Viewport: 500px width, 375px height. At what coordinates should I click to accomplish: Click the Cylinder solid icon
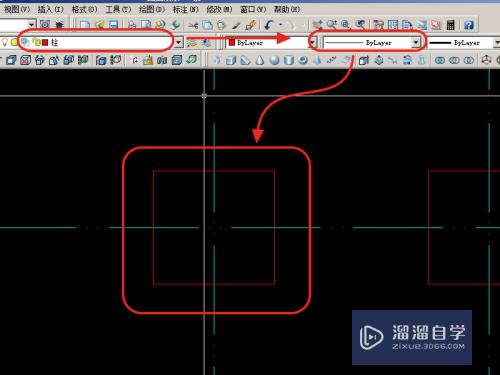pos(289,60)
